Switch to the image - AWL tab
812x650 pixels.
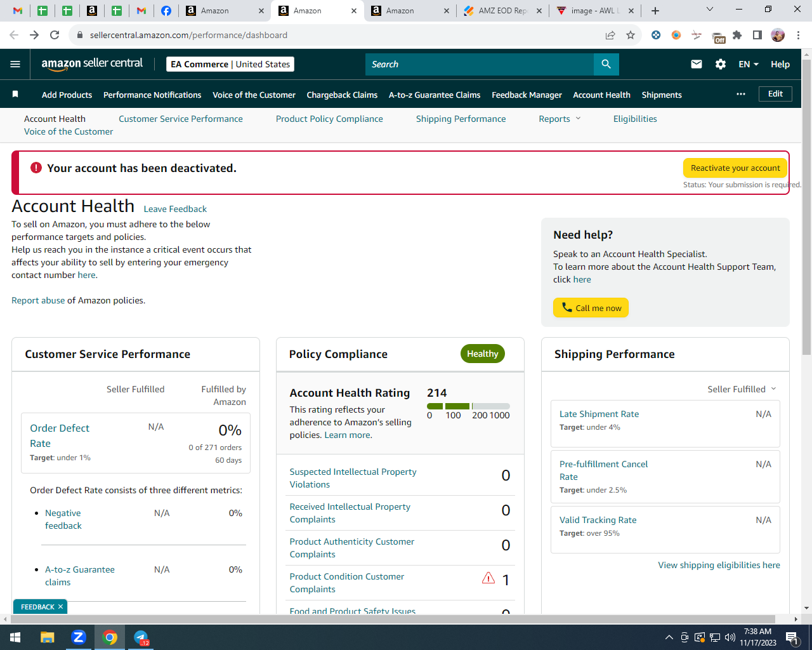click(x=594, y=11)
